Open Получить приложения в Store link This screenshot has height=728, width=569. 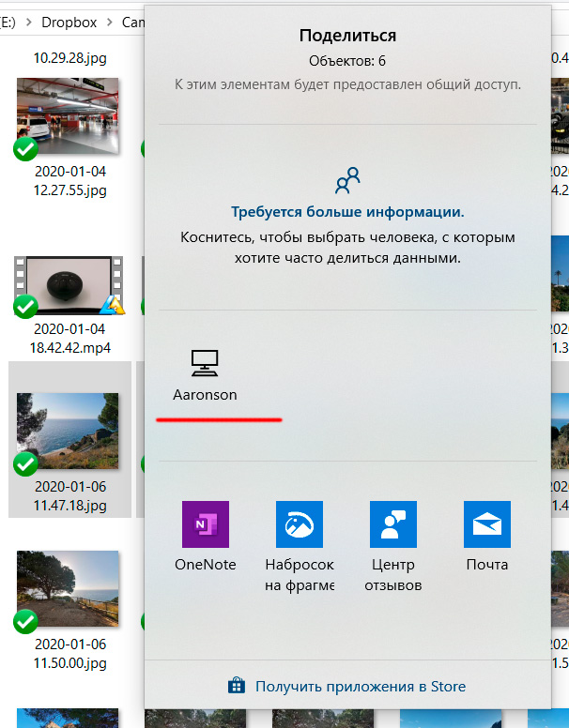click(x=360, y=687)
